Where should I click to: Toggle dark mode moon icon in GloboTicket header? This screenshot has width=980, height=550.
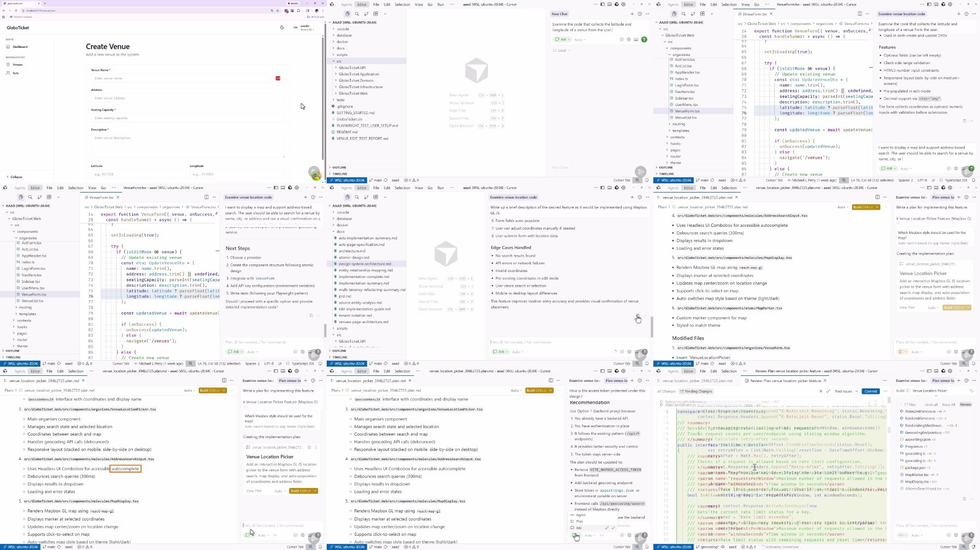click(x=282, y=27)
